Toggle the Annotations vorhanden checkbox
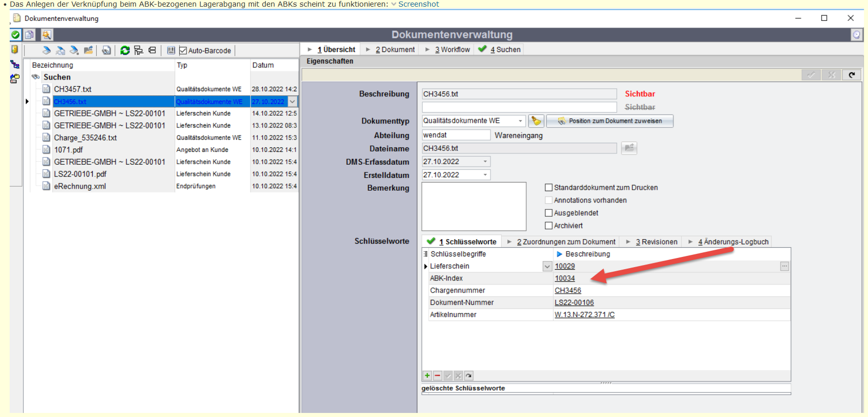The width and height of the screenshot is (868, 417). pos(549,200)
